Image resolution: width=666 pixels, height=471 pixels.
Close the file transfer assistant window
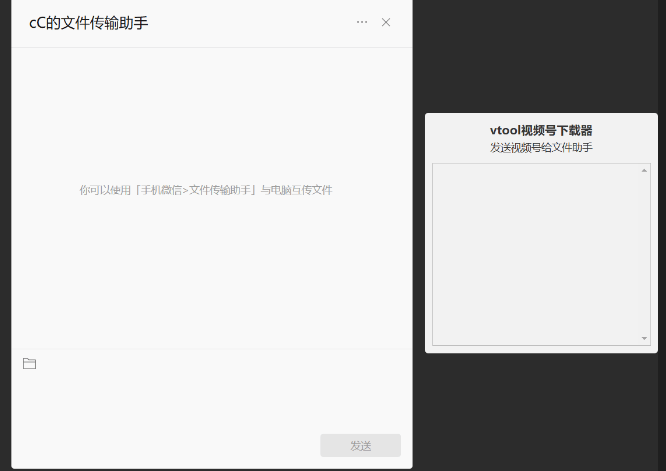coord(386,22)
